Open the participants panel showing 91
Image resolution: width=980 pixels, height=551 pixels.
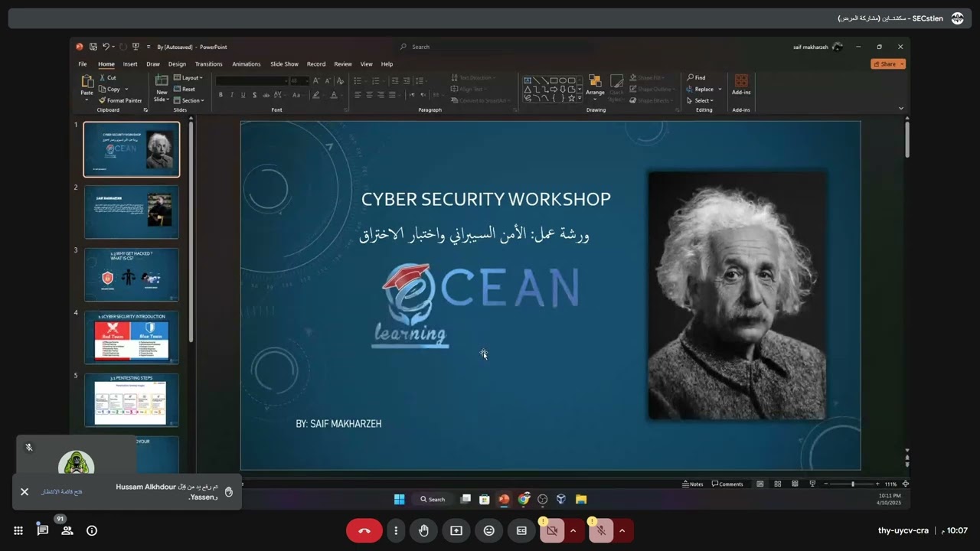pyautogui.click(x=67, y=530)
